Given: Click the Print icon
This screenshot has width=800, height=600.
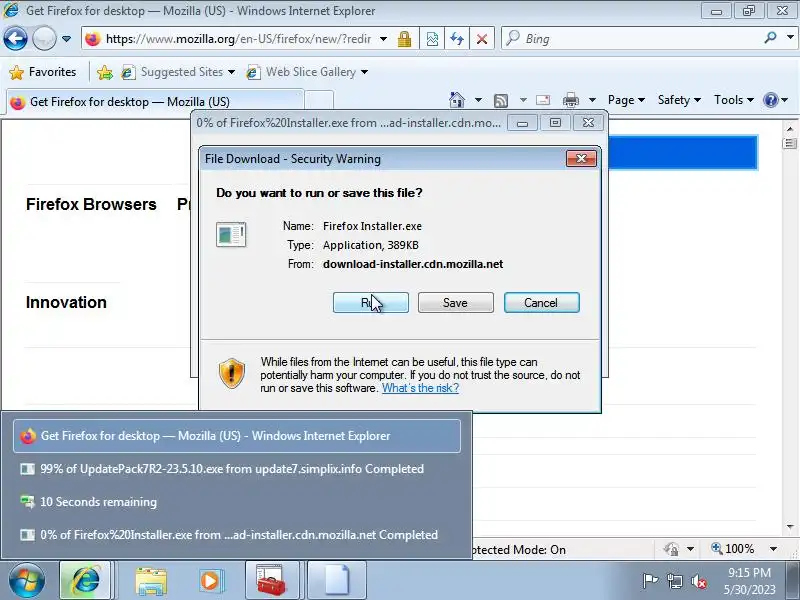Looking at the screenshot, I should pyautogui.click(x=570, y=100).
